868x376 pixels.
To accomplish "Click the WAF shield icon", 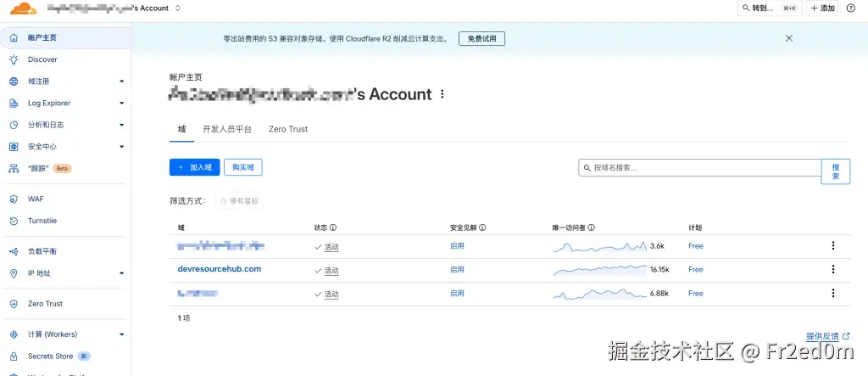I will [x=14, y=199].
